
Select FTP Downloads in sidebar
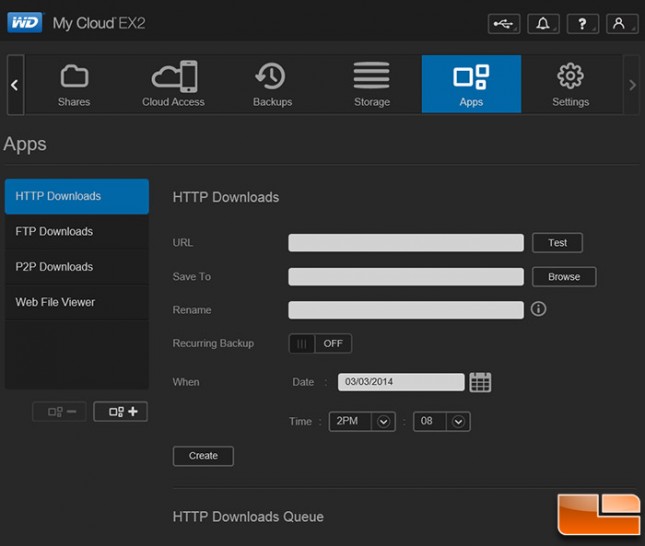click(x=77, y=232)
